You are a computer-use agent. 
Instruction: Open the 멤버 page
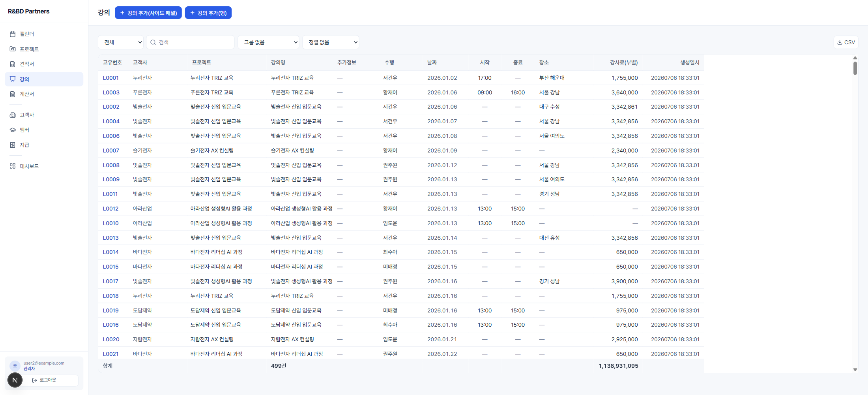pyautogui.click(x=44, y=130)
